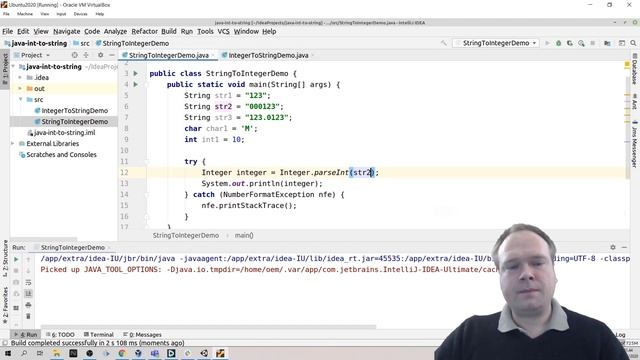Hide the Project panel with minimize icon
The height and width of the screenshot is (360, 640).
pos(111,55)
